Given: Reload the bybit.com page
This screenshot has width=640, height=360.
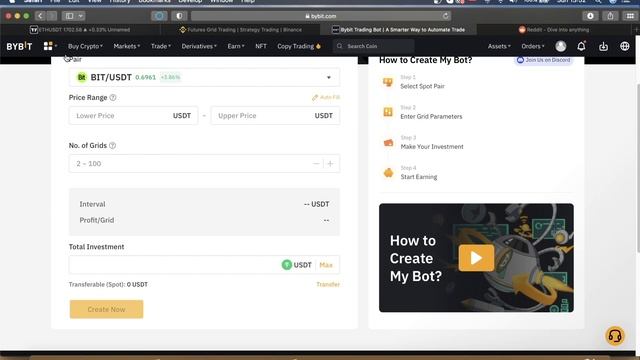Looking at the screenshot, I should point(446,16).
